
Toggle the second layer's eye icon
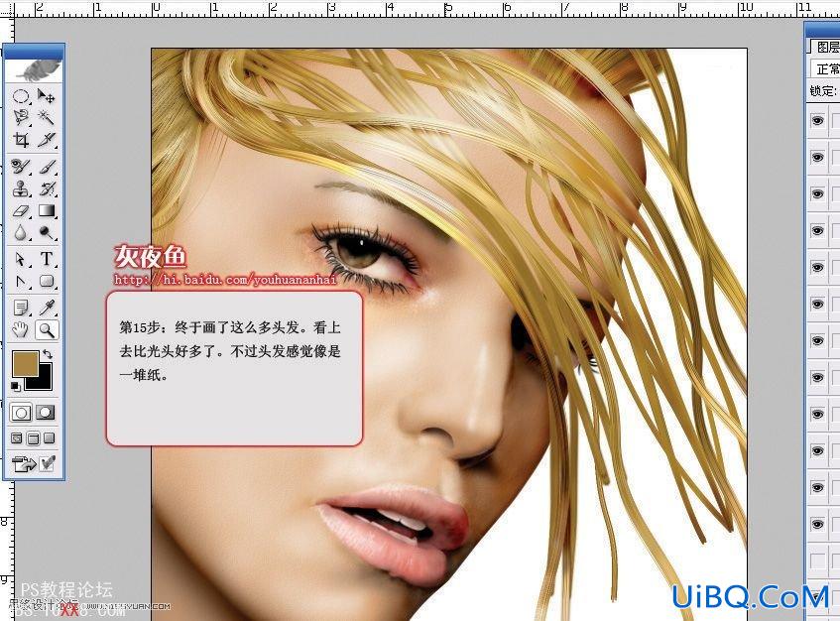[x=817, y=157]
